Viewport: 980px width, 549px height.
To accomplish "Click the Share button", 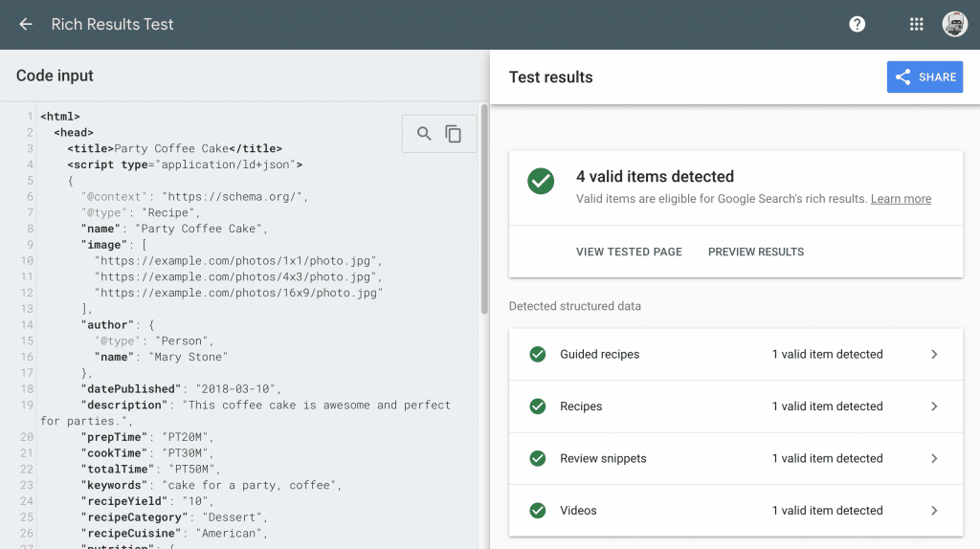I will coord(924,77).
